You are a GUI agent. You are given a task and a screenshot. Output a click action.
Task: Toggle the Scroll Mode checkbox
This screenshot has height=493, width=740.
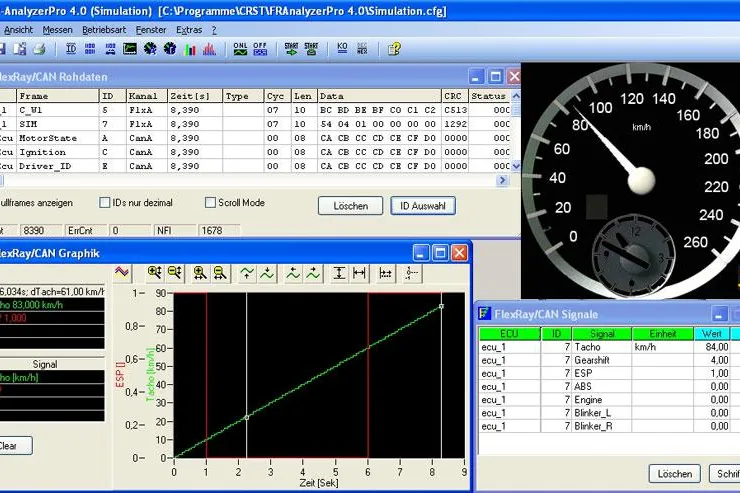pyautogui.click(x=210, y=202)
